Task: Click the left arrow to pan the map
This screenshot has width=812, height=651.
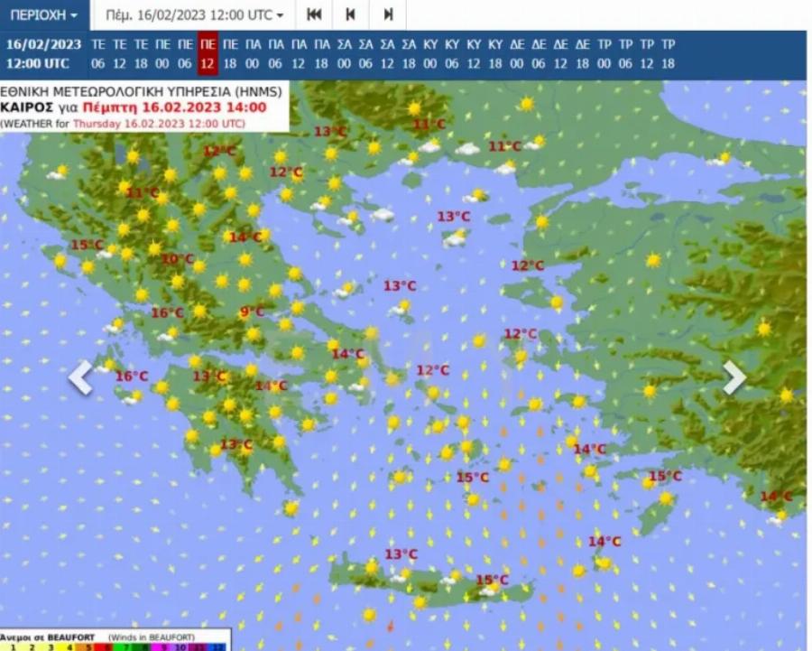Action: coord(80,378)
